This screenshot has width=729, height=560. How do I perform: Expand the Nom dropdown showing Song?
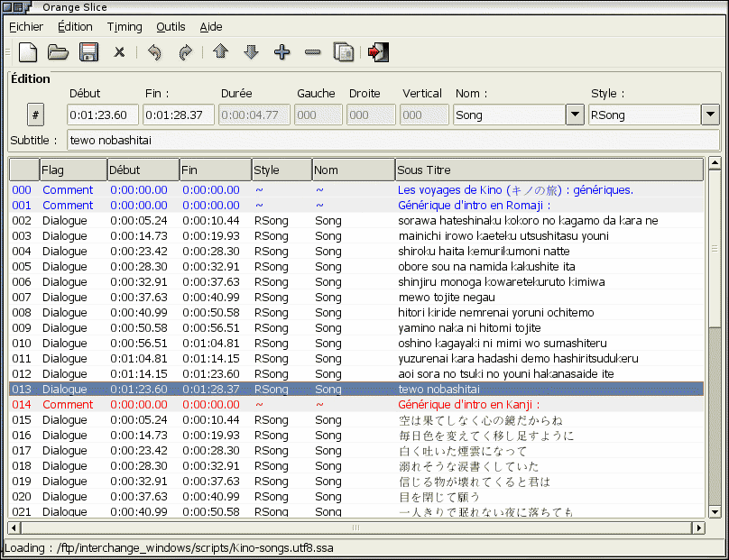pos(575,115)
